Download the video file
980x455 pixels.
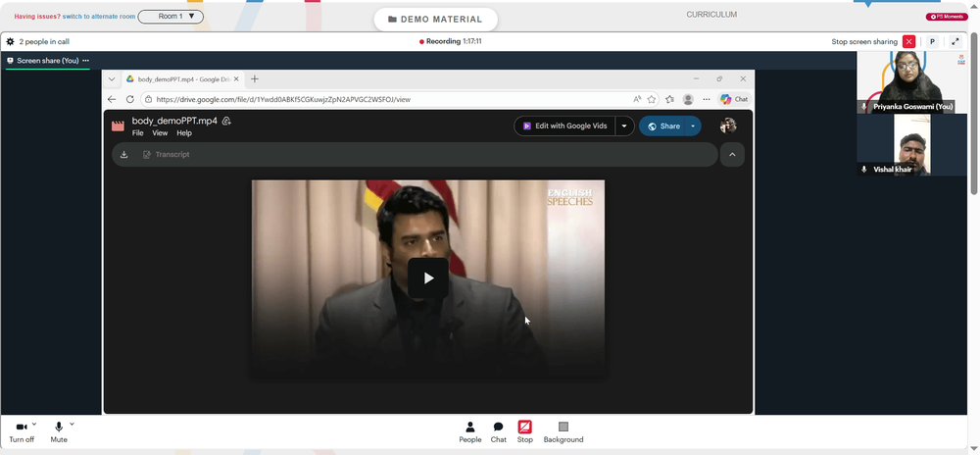coord(123,154)
